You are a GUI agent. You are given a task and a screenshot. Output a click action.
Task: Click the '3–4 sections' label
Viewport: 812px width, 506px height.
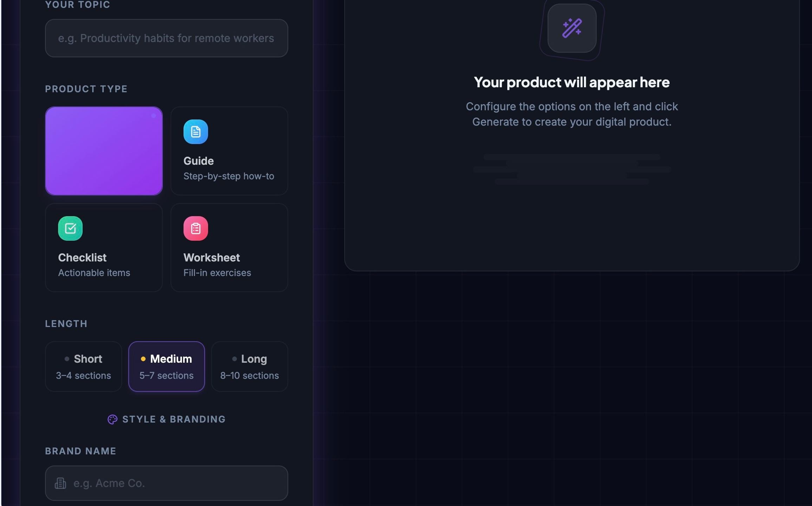pos(84,376)
